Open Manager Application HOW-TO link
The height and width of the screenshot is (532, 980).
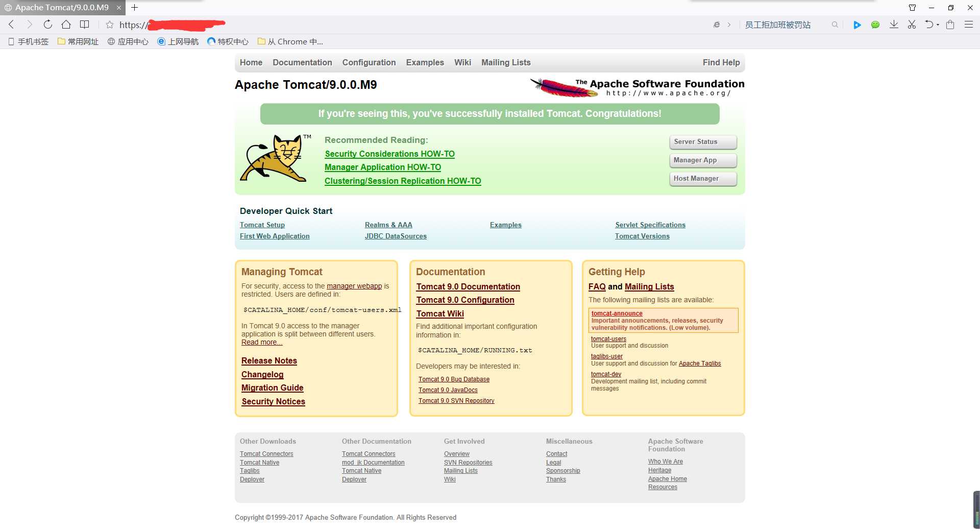point(383,167)
